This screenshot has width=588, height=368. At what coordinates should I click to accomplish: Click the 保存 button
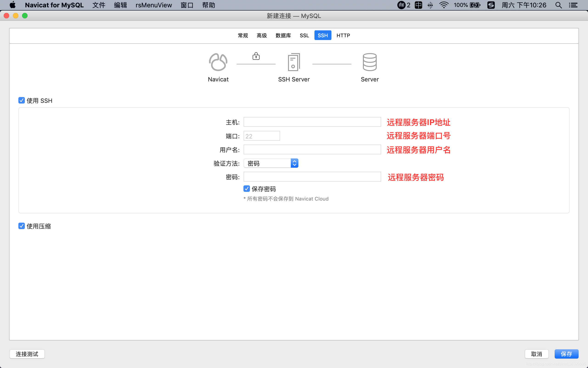566,354
